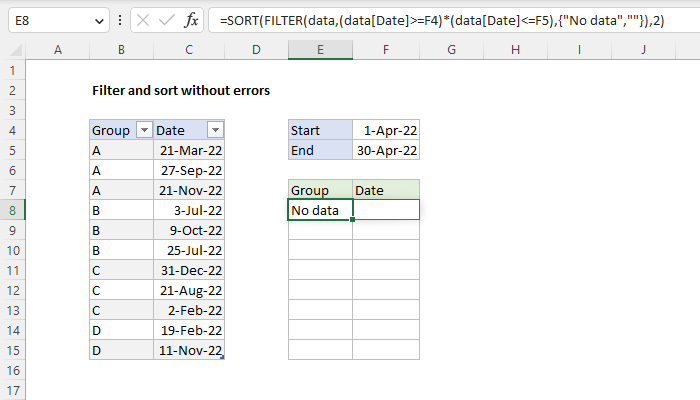Image resolution: width=700 pixels, height=400 pixels.
Task: Select row 16 header
Action: [12, 371]
